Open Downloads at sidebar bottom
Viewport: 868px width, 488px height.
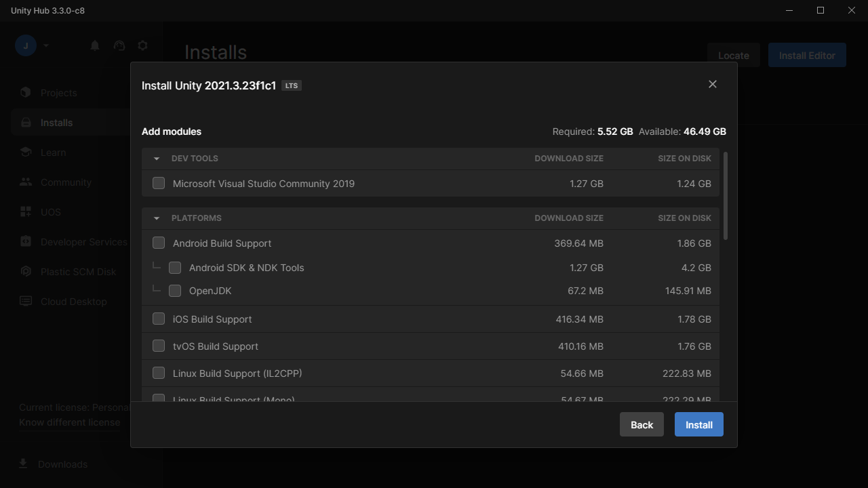point(62,464)
